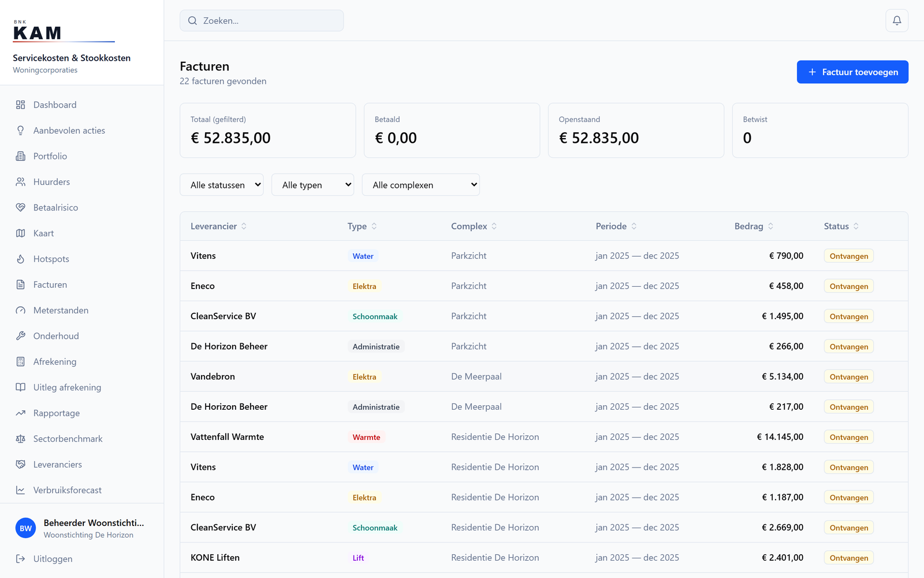
Task: Click the Lift type badge
Action: (358, 558)
